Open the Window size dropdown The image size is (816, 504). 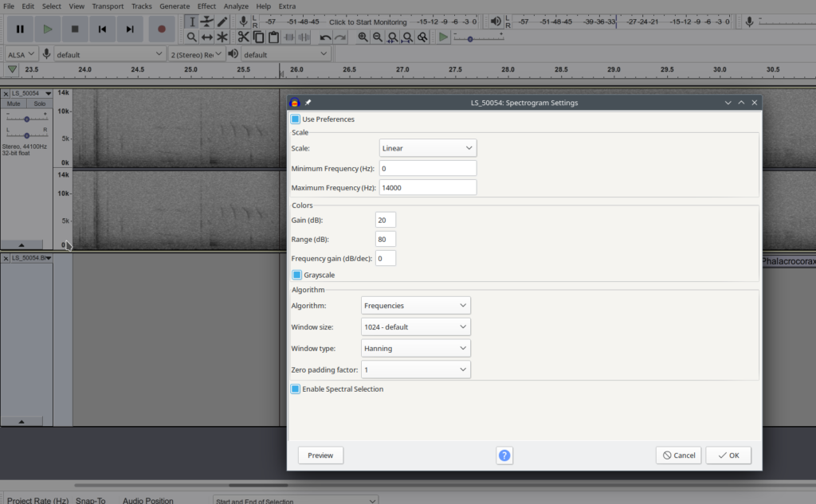click(x=416, y=326)
